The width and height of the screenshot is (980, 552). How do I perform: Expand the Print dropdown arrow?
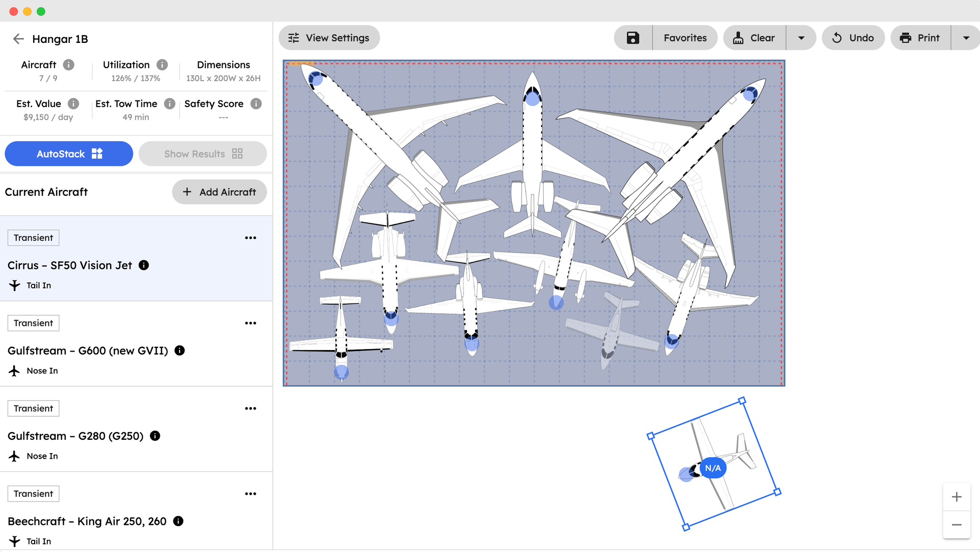tap(966, 38)
